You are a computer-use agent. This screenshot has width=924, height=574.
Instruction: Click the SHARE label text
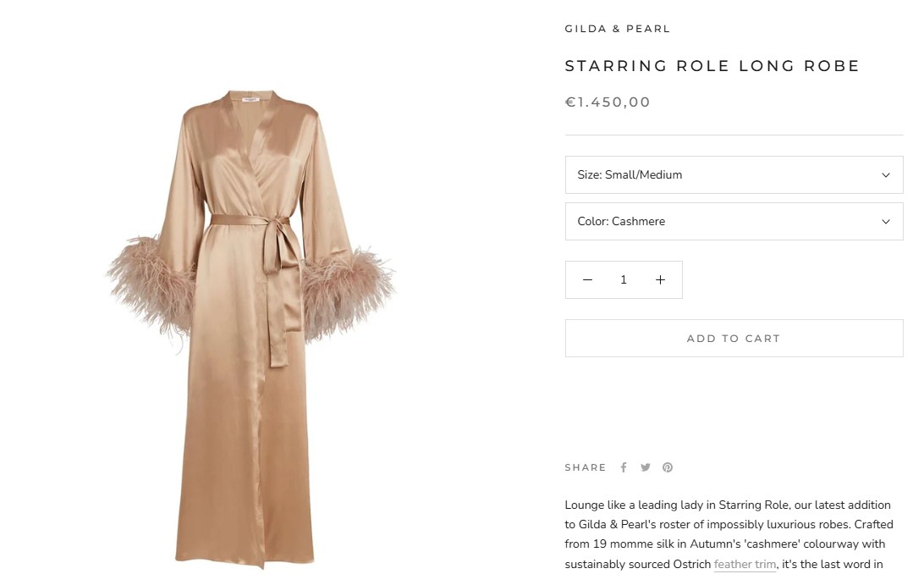point(586,467)
